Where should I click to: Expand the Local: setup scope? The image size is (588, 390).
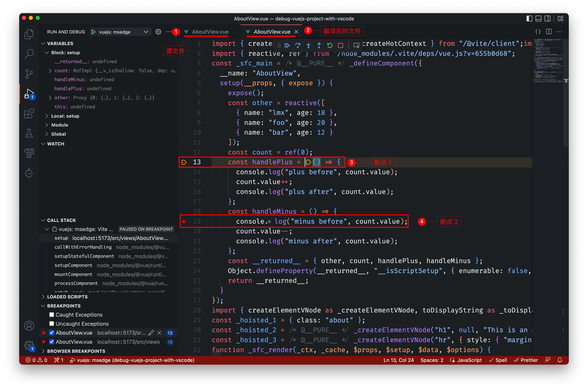point(47,116)
